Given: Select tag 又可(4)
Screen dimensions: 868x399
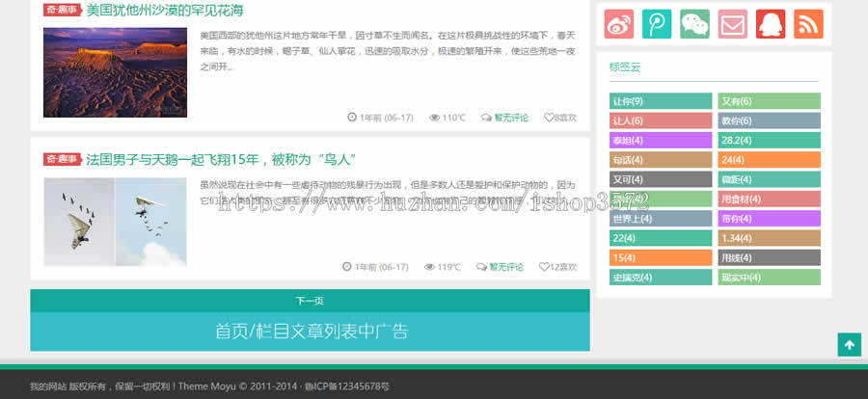Looking at the screenshot, I should 661,179.
